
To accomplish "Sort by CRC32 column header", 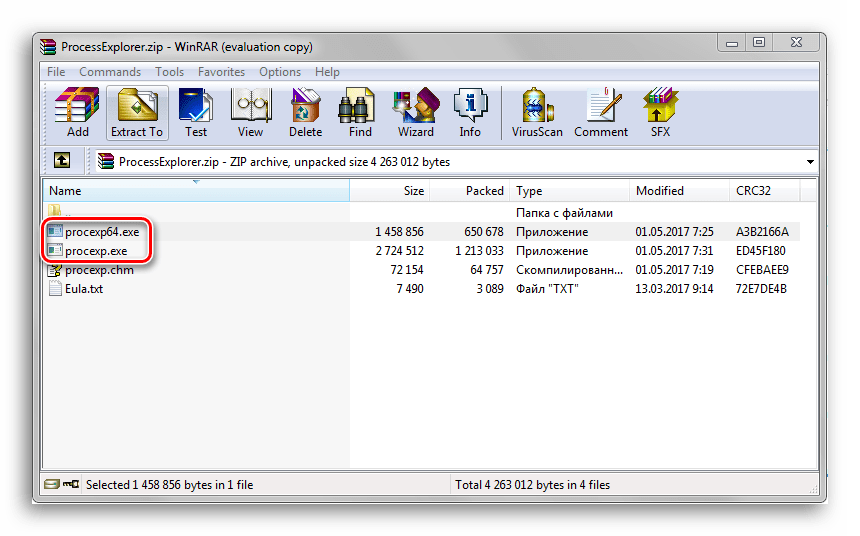I will 765,191.
